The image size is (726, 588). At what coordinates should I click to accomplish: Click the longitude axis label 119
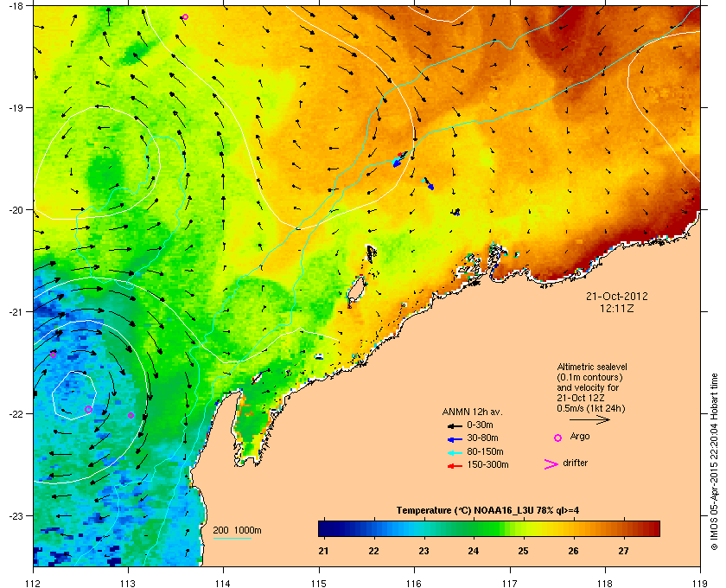pyautogui.click(x=700, y=583)
